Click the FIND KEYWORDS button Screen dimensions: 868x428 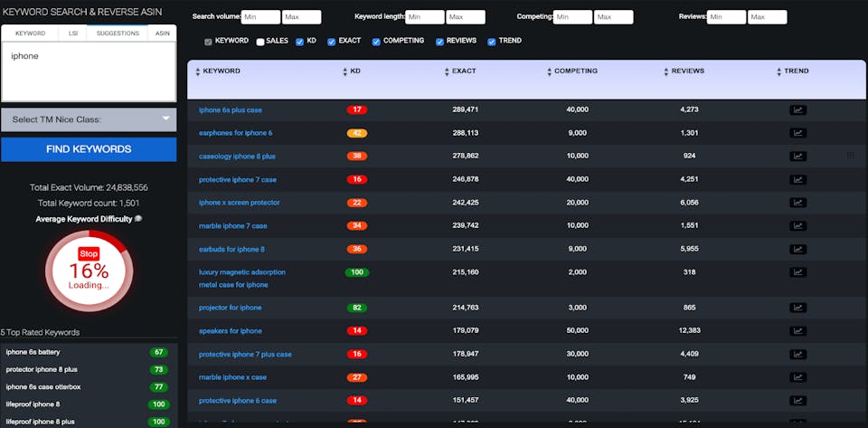pyautogui.click(x=89, y=149)
